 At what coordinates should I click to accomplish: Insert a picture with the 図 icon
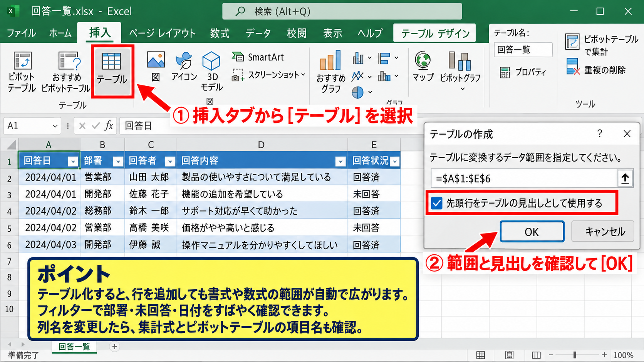[x=156, y=66]
